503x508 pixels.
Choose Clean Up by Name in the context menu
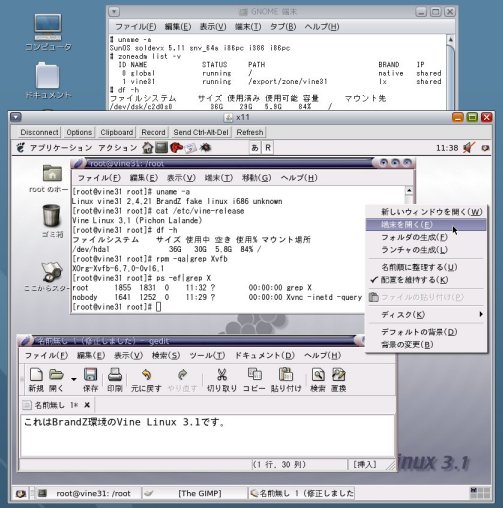[x=427, y=267]
